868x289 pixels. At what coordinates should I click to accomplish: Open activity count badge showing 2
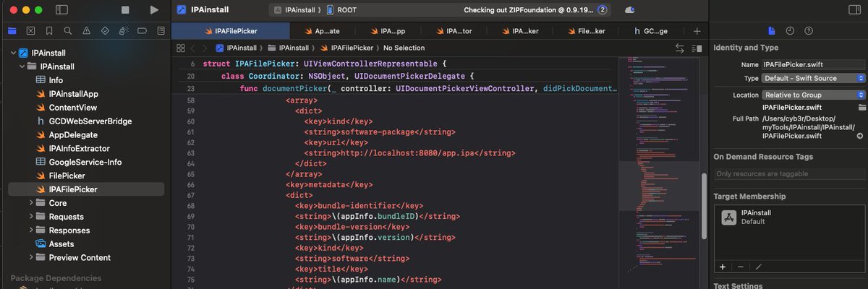(602, 10)
